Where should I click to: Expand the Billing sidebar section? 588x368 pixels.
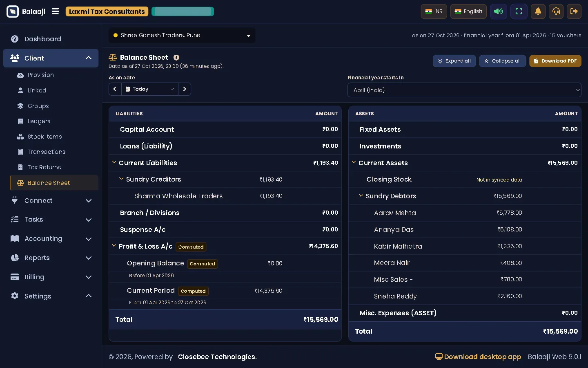(x=51, y=277)
